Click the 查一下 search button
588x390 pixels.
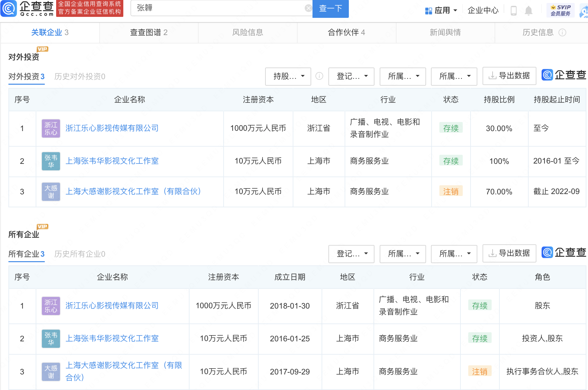coord(330,8)
